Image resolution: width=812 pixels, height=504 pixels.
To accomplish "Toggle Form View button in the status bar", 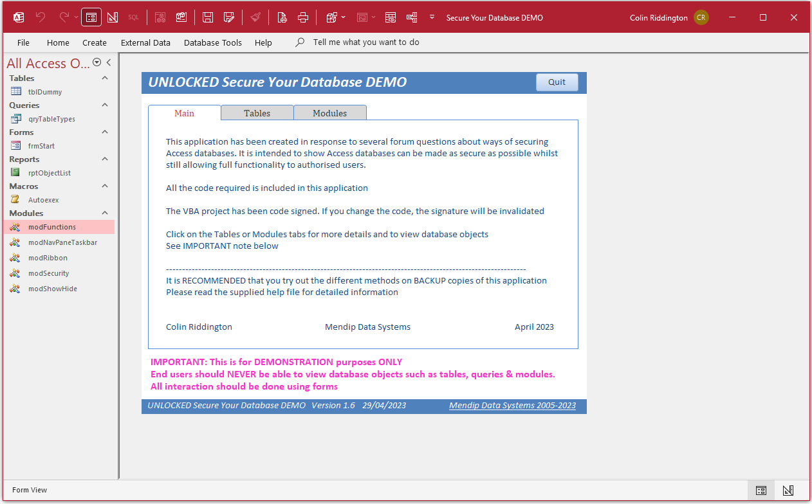I will (761, 490).
